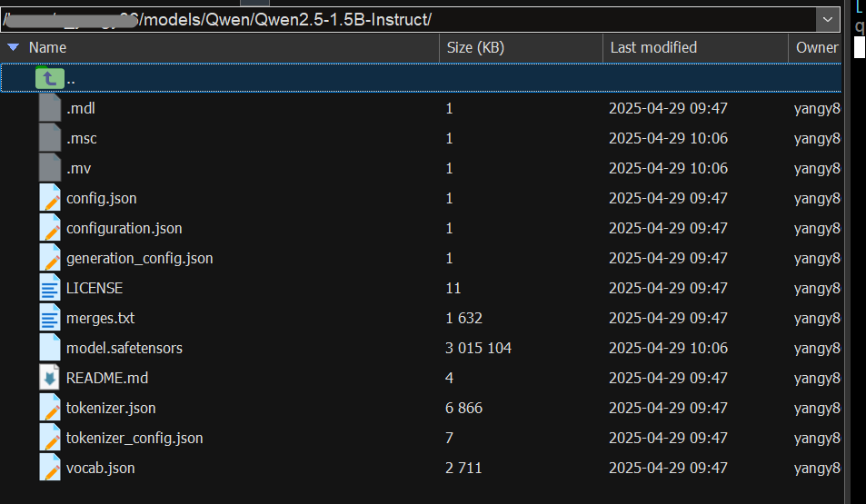
Task: Select the .mv file name
Action: point(78,168)
